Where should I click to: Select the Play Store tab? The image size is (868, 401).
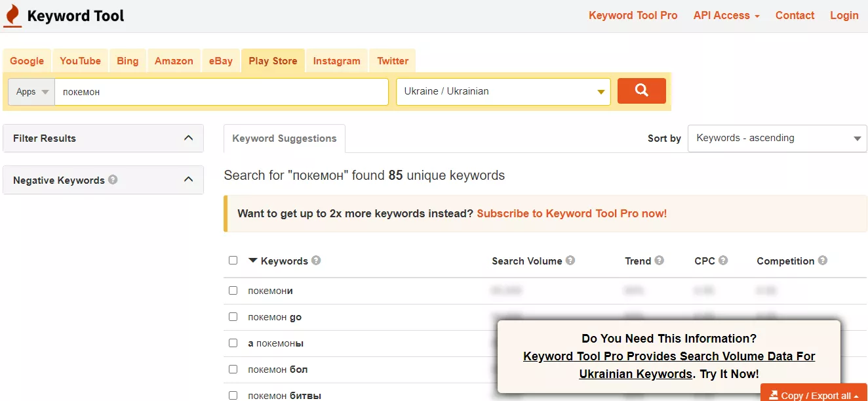pos(273,61)
